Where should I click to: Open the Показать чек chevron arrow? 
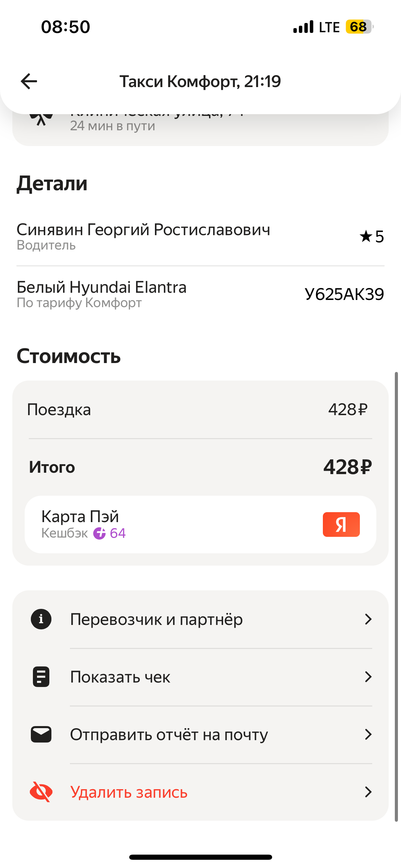coord(368,677)
